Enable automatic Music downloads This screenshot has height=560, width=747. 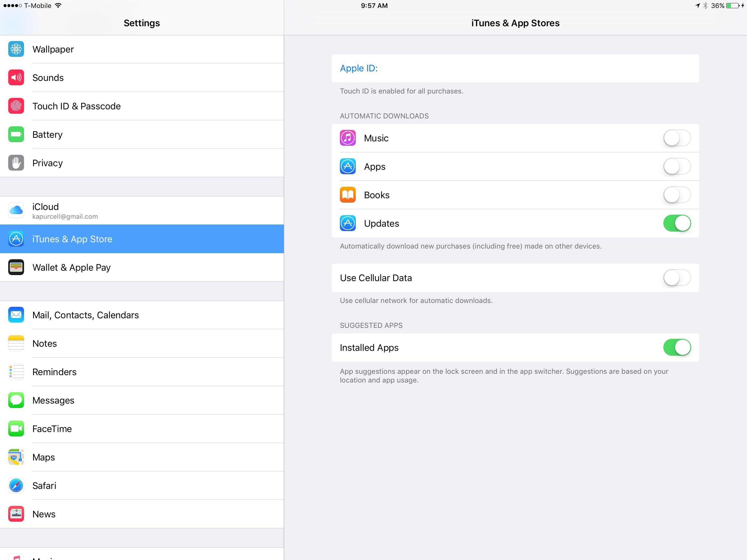click(x=677, y=138)
